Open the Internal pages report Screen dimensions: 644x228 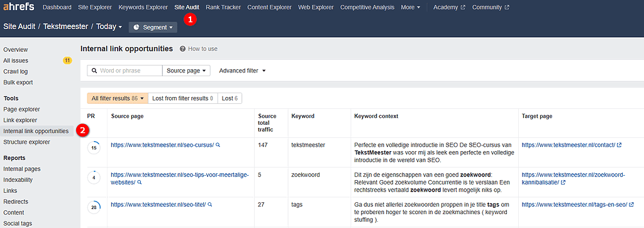click(22, 169)
